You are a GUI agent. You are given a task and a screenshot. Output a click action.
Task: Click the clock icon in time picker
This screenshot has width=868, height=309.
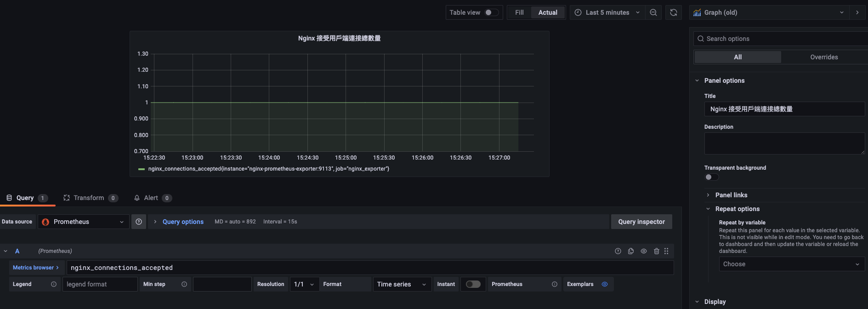tap(578, 12)
